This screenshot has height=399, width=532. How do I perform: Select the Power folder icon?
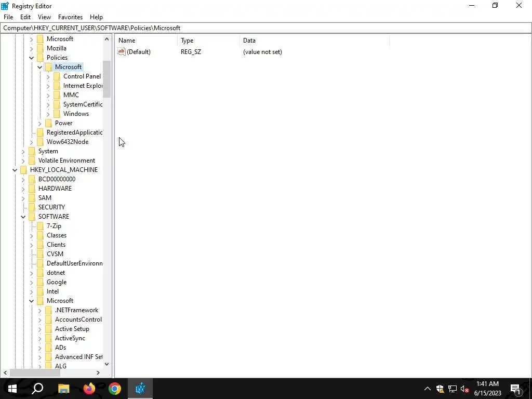point(49,123)
